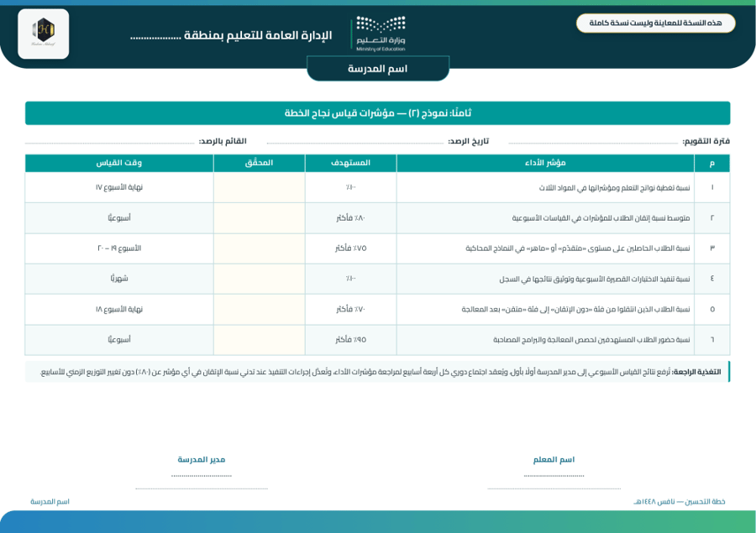756x533 pixels.
Task: Click the empty المحقّق cell in row ٦
Action: pos(259,340)
